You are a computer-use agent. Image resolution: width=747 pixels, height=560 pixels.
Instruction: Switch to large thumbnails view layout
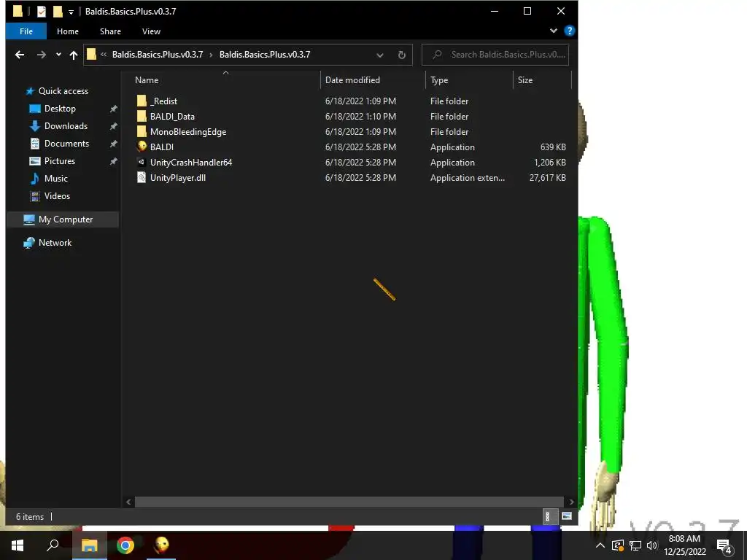coord(566,516)
